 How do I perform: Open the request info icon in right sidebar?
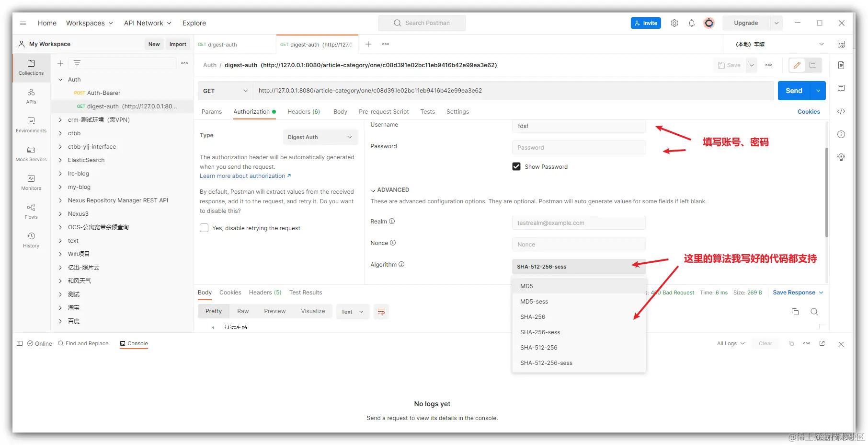[x=841, y=134]
